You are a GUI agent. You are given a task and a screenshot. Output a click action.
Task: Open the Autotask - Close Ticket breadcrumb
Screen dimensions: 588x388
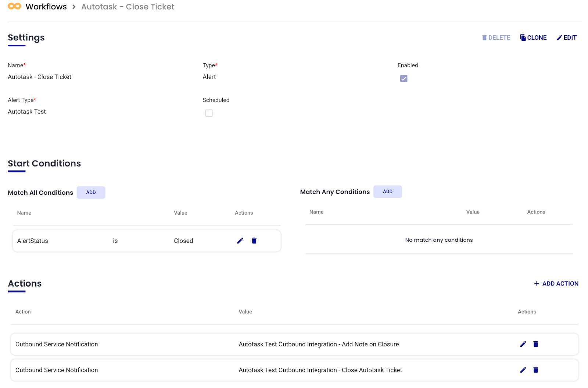128,7
